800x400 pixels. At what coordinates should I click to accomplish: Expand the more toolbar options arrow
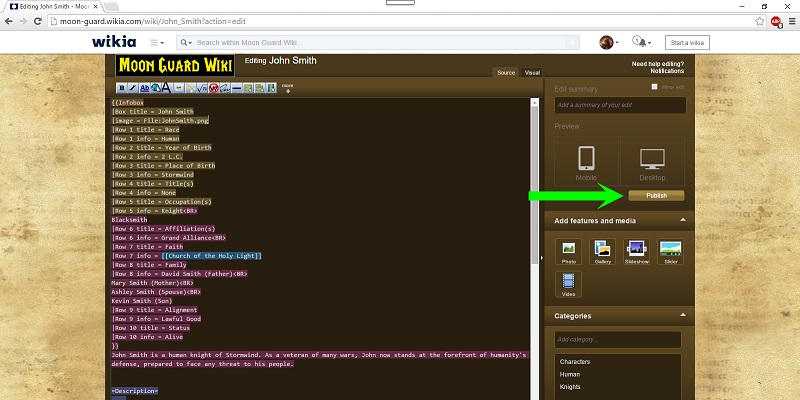tap(288, 88)
